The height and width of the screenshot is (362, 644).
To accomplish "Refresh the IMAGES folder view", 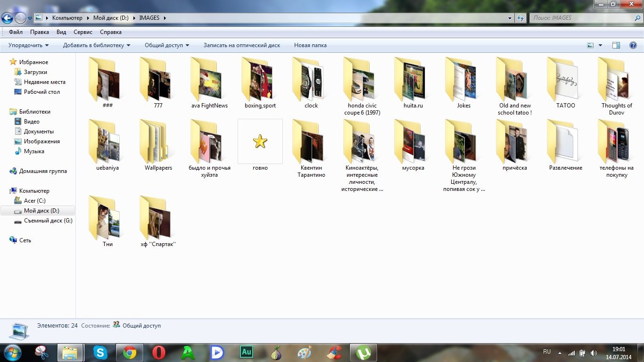I will [x=520, y=18].
